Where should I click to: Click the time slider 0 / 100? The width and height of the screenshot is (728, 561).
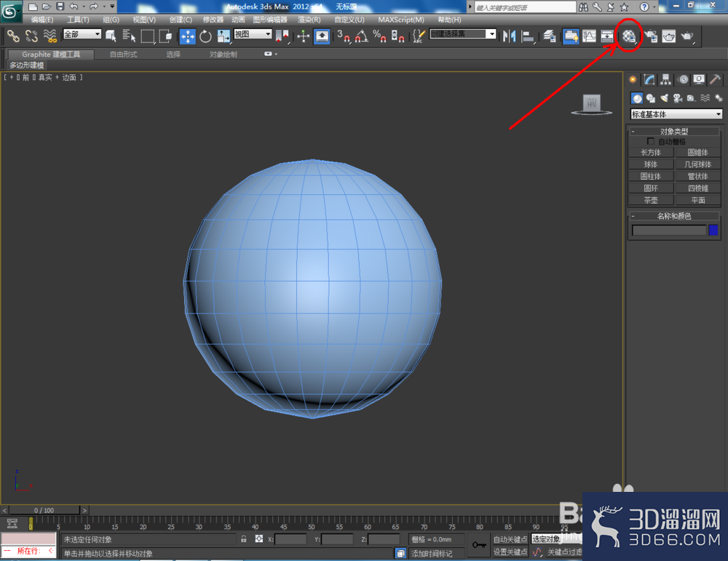click(44, 510)
